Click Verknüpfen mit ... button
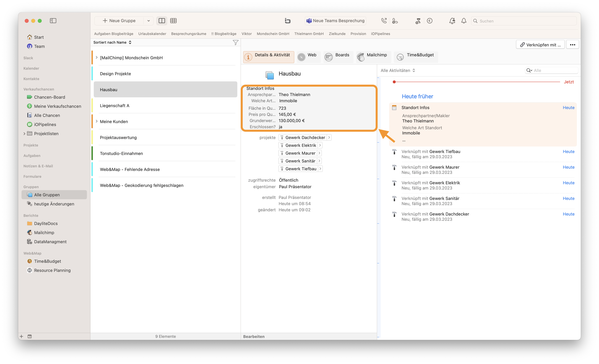The width and height of the screenshot is (599, 364). (540, 45)
